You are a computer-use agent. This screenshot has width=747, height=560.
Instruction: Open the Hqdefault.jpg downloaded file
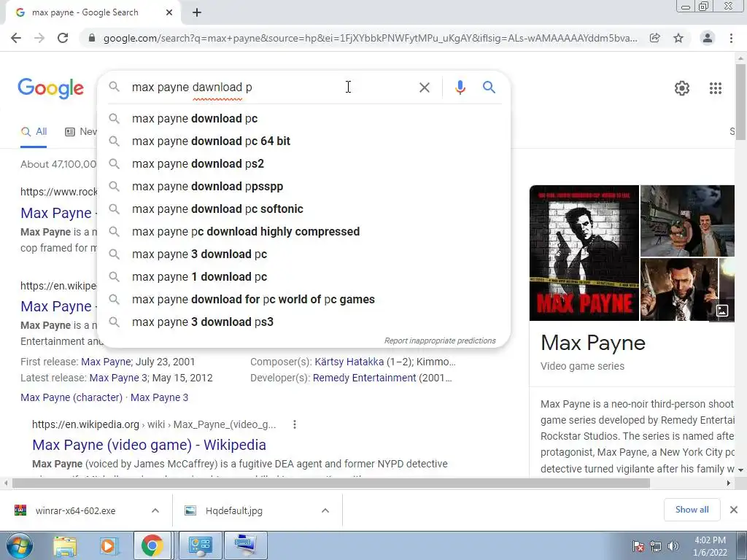(234, 510)
